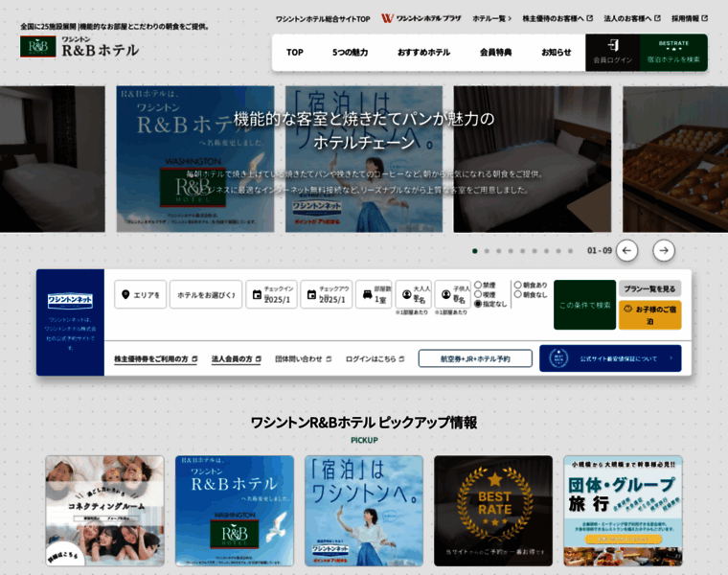Open the BESTRATE hotel search button
The width and height of the screenshot is (728, 575).
(673, 53)
